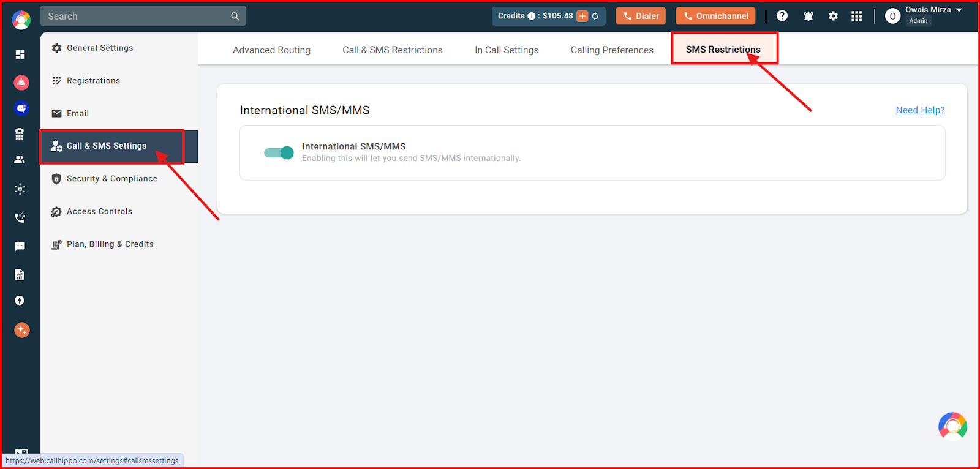Switch to the In Call Settings tab
Viewport: 980px width, 469px height.
507,50
